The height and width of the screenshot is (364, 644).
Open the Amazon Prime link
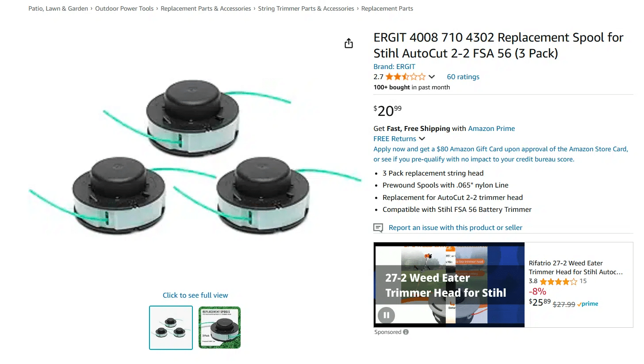(491, 129)
